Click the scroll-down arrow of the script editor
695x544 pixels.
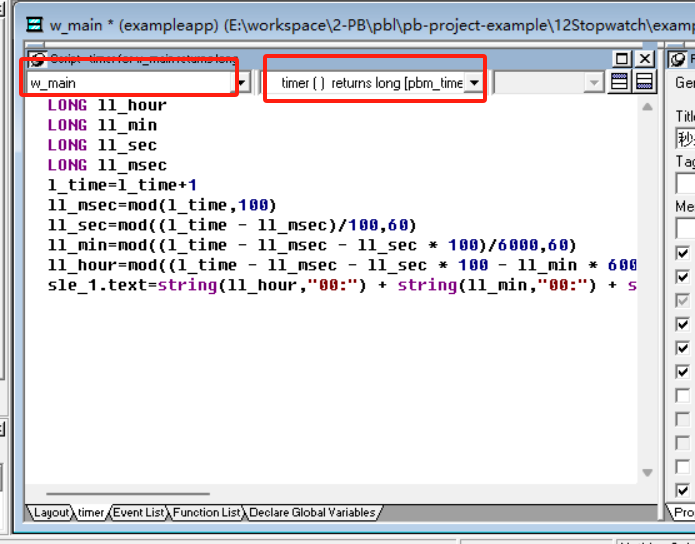[x=647, y=473]
